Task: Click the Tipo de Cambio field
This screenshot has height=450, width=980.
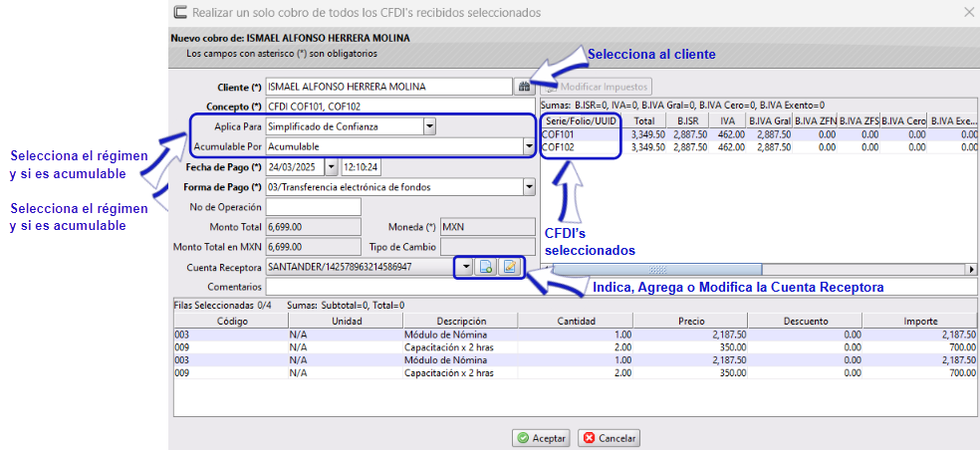Action: [x=487, y=246]
